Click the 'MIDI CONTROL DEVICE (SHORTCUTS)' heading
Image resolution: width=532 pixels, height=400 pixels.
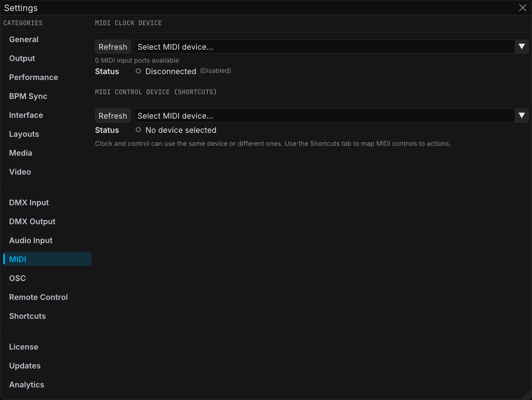[x=156, y=92]
